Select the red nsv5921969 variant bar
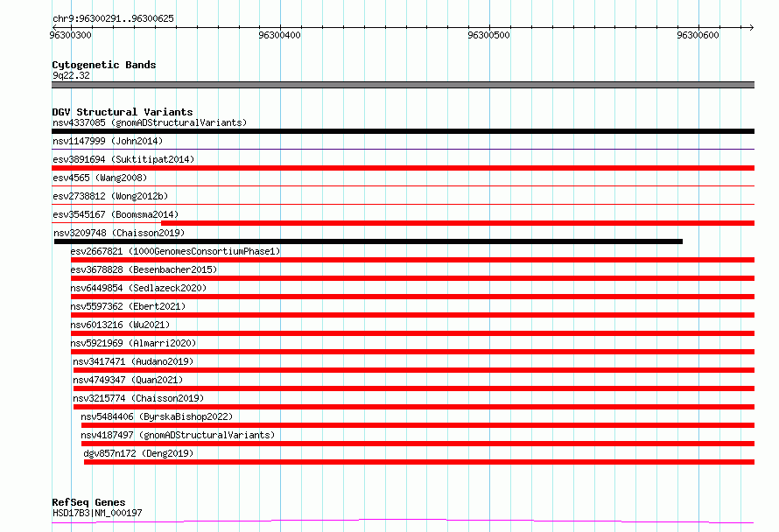The width and height of the screenshot is (779, 532). click(412, 352)
